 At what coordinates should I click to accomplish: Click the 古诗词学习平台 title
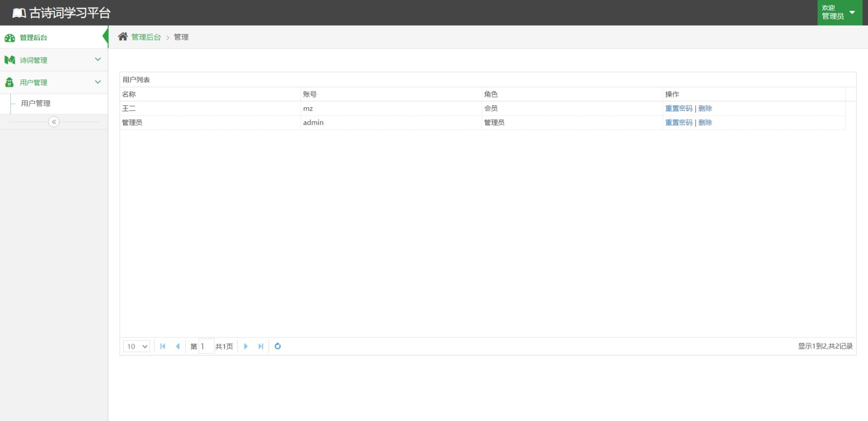click(x=70, y=13)
